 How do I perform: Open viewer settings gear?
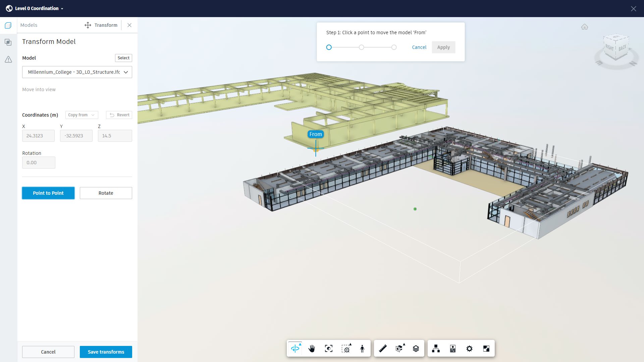[470, 349]
